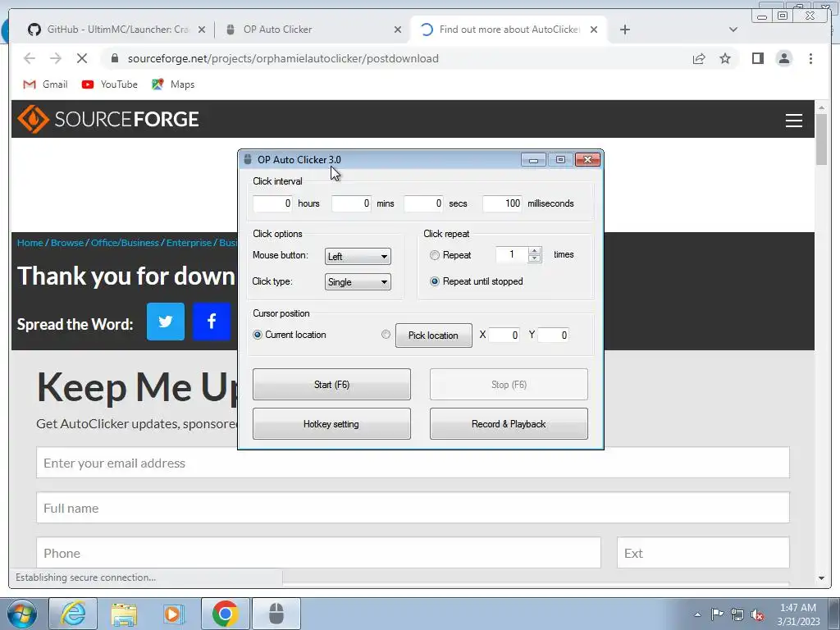Stop loading the page
This screenshot has height=630, width=840.
[82, 58]
